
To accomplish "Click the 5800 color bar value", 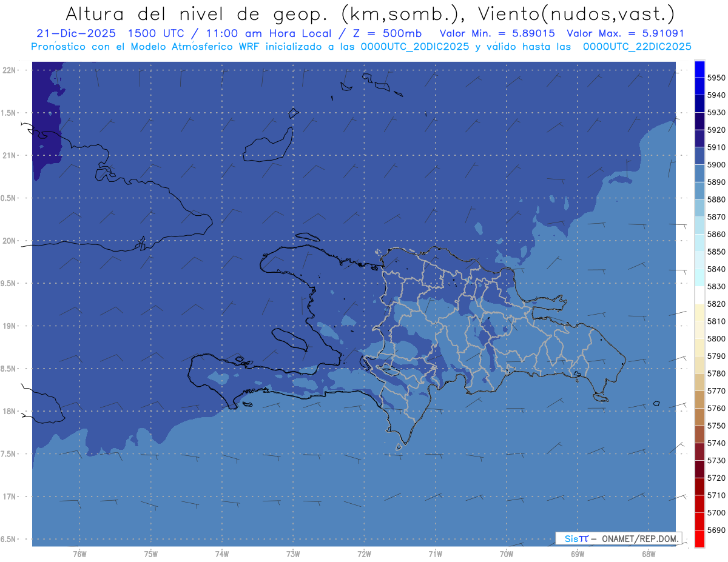I will pyautogui.click(x=716, y=338).
